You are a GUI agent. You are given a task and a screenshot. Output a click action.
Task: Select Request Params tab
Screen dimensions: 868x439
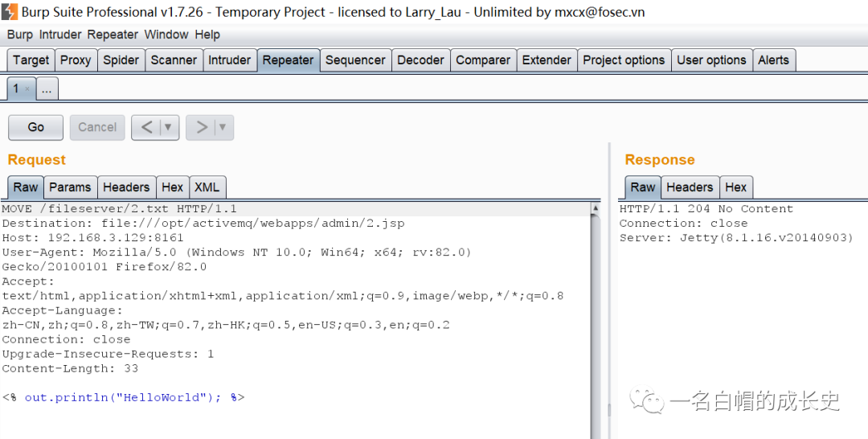pyautogui.click(x=70, y=187)
